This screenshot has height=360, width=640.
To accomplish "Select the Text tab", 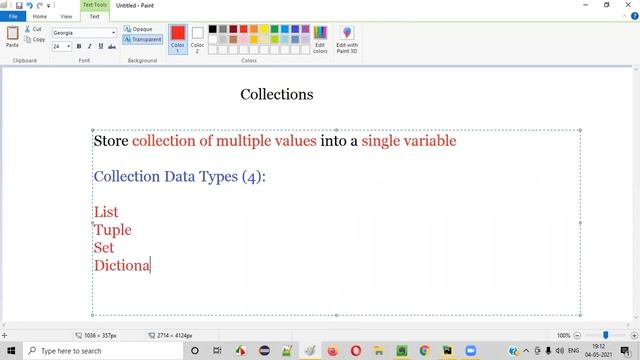I will pyautogui.click(x=94, y=16).
